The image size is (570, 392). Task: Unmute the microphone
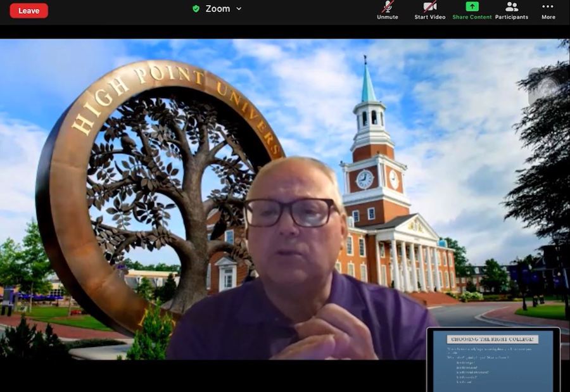[387, 11]
